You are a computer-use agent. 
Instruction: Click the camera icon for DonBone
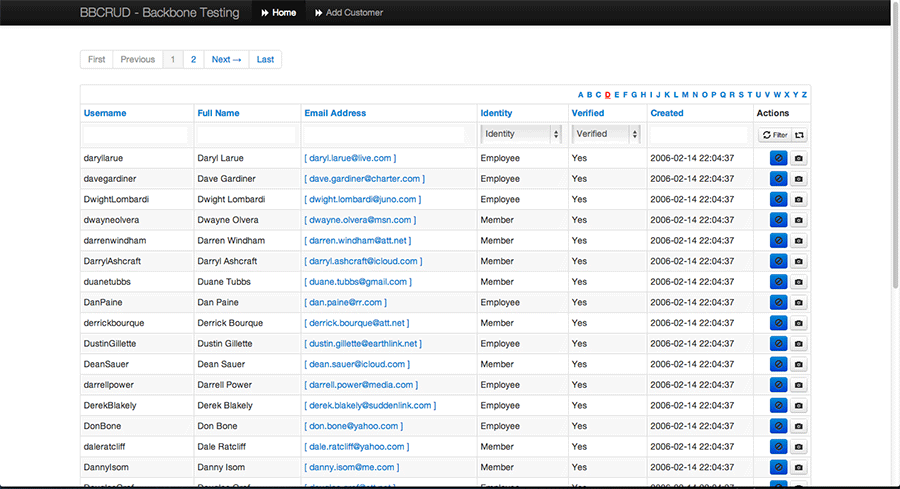point(798,426)
